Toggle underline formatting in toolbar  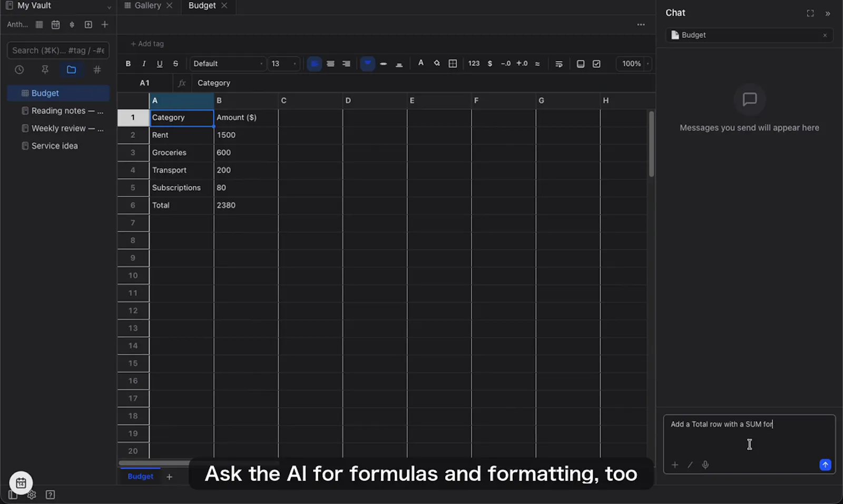coord(160,64)
